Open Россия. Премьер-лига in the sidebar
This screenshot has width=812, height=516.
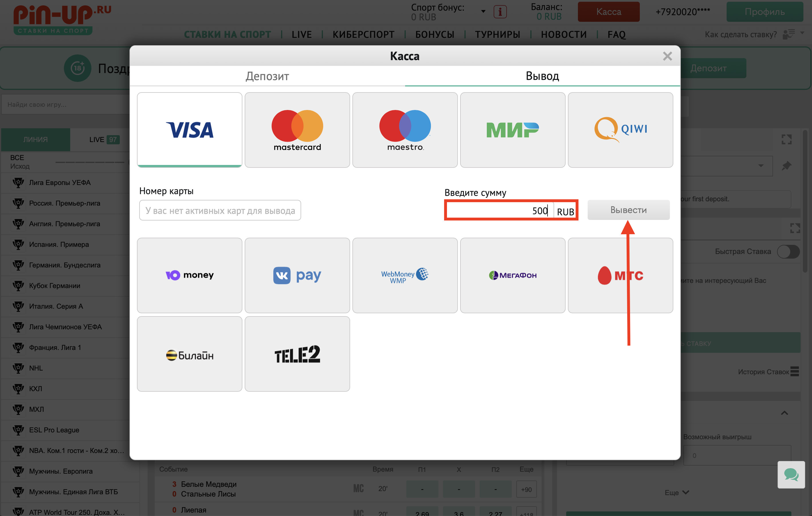(64, 203)
